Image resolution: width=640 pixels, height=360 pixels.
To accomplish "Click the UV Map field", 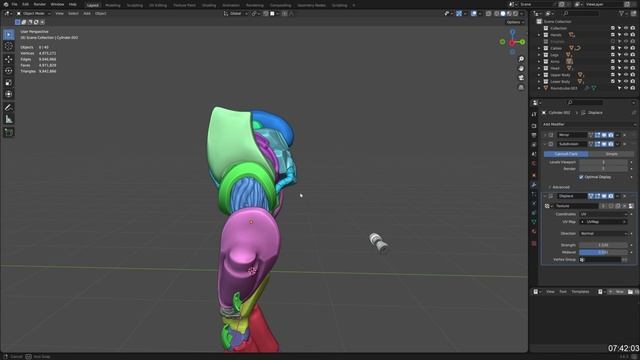I will tap(604, 222).
